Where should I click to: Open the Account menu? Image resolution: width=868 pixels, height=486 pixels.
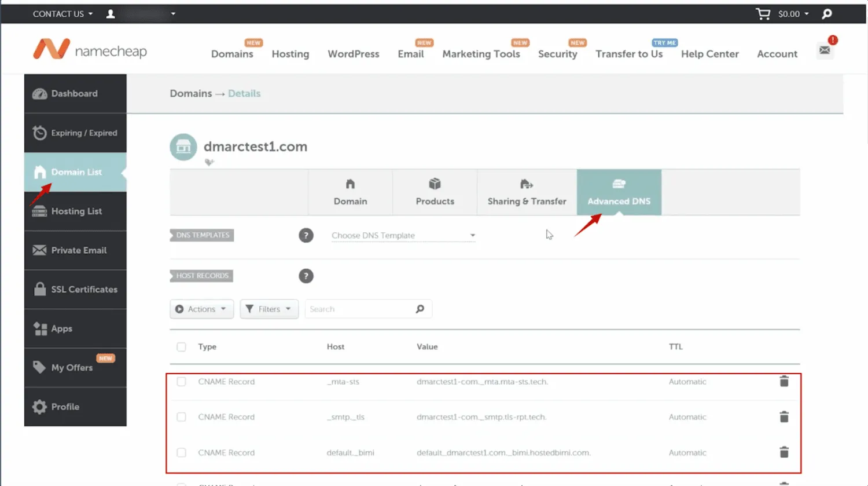pyautogui.click(x=777, y=54)
